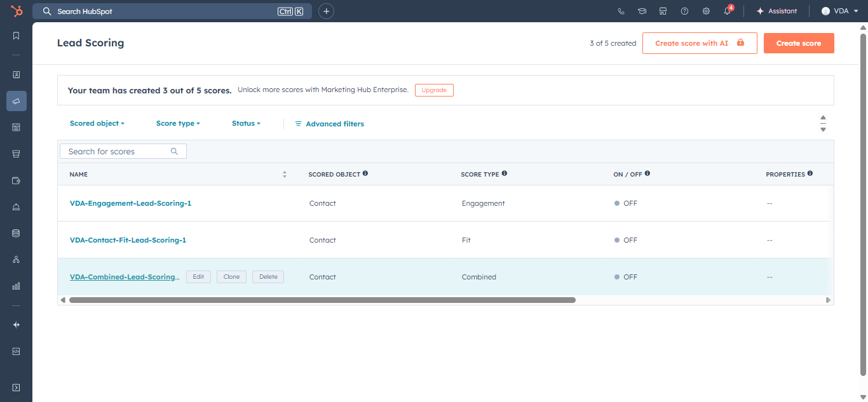Open the Reporting bar chart icon

tap(17, 286)
